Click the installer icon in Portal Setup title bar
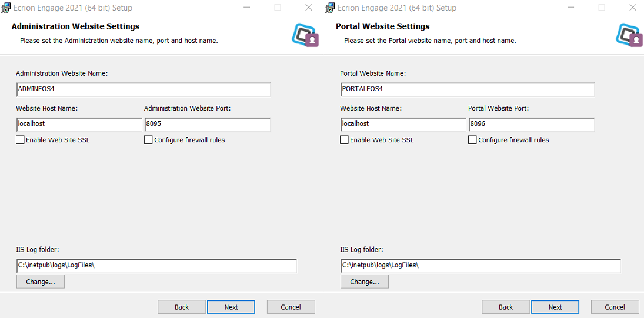 (330, 8)
